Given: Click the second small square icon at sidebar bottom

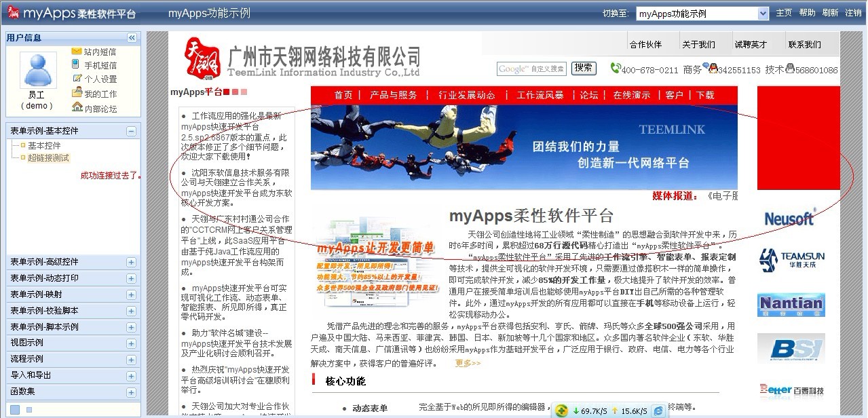Looking at the screenshot, I should pos(29,410).
